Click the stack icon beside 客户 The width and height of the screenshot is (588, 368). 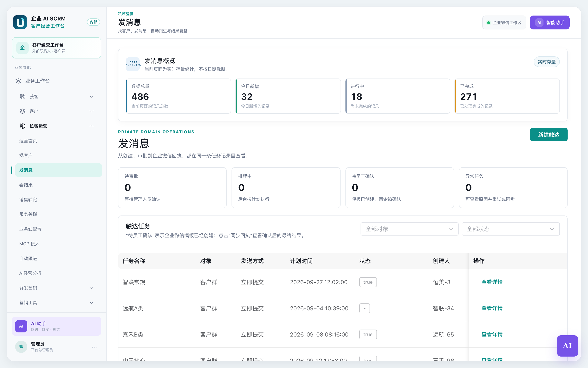pyautogui.click(x=22, y=111)
